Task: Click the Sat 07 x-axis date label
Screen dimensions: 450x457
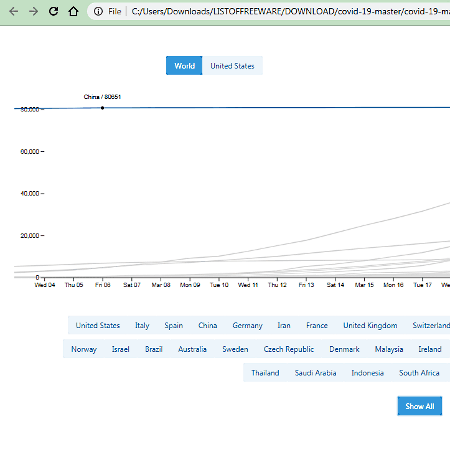Action: [x=132, y=285]
